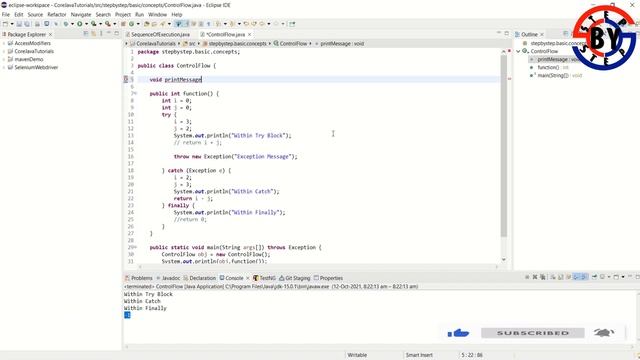Click the Save toolbar icon
The image size is (640, 360).
[19, 24]
